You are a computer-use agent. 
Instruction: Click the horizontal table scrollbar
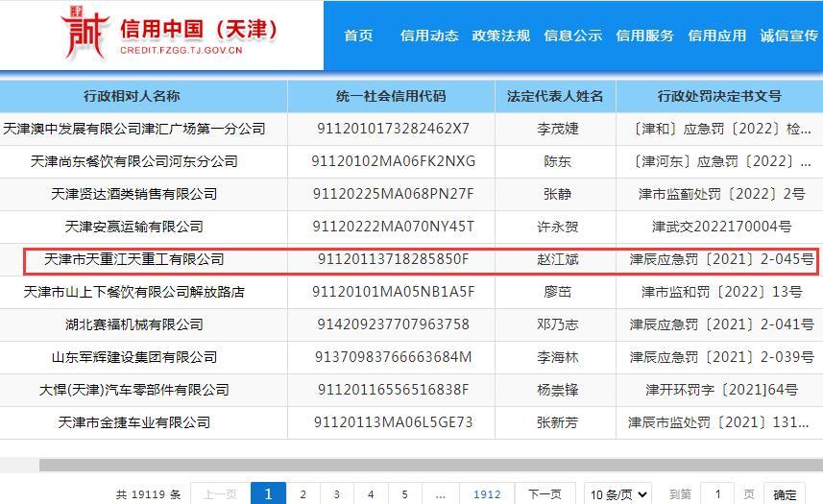click(431, 465)
